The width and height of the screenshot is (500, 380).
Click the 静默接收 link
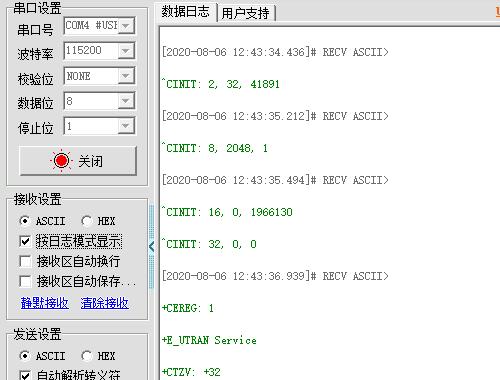(45, 303)
